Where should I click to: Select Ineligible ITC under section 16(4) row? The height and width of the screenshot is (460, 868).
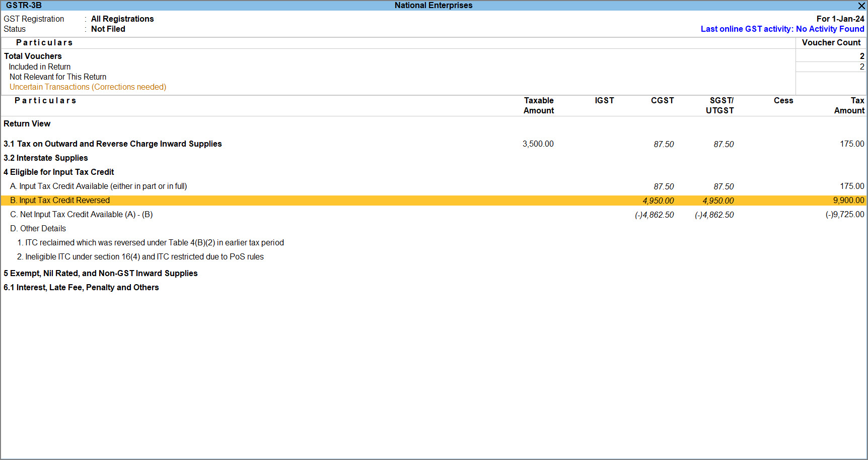point(140,256)
